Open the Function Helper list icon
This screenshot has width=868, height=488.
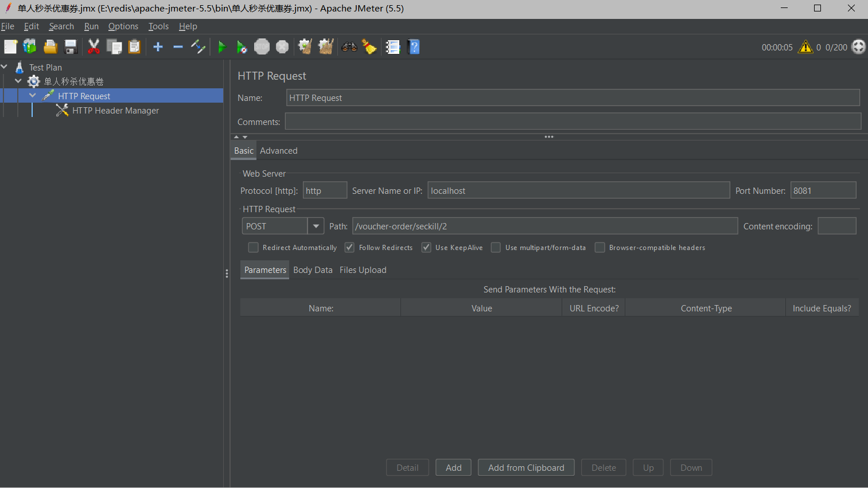393,47
